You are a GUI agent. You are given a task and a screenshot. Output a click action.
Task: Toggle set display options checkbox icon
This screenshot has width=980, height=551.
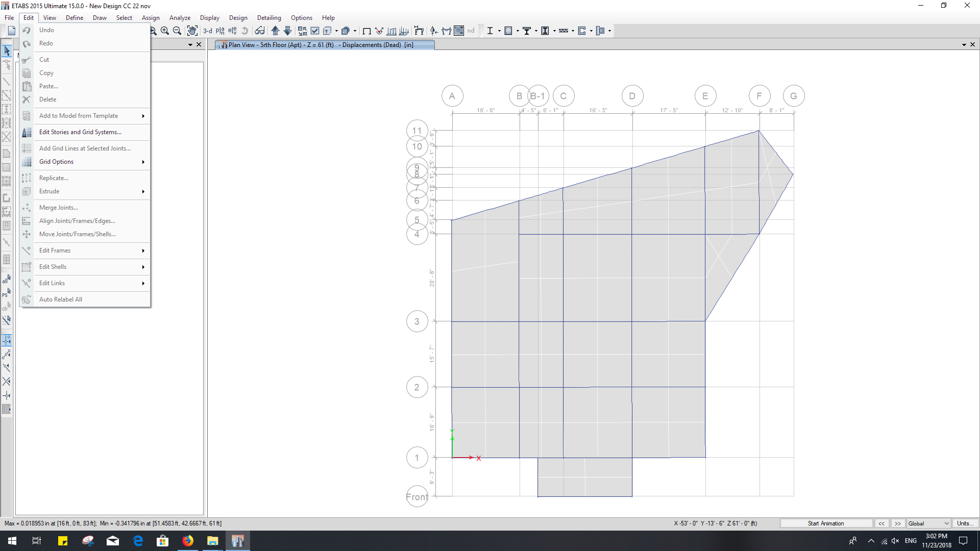(x=315, y=31)
